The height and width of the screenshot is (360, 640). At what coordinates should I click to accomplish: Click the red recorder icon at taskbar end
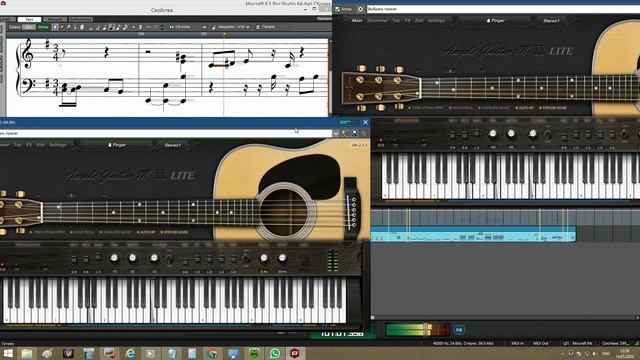(295, 353)
